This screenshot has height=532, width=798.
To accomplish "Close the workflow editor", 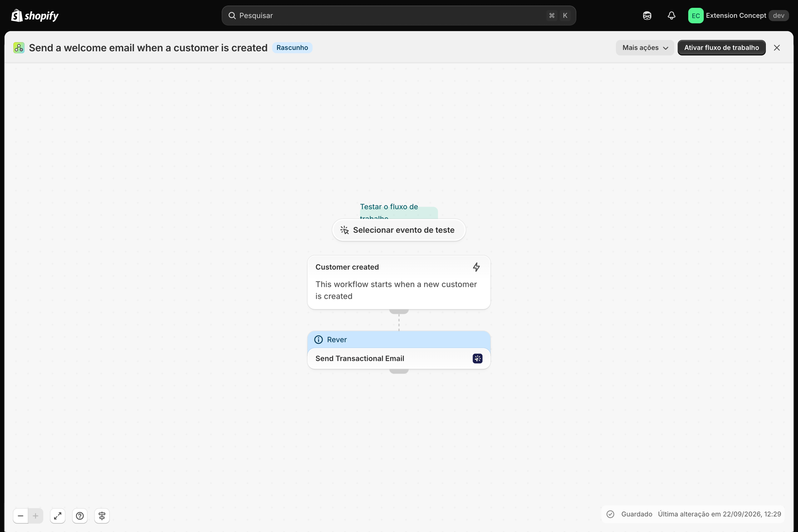I will 777,48.
